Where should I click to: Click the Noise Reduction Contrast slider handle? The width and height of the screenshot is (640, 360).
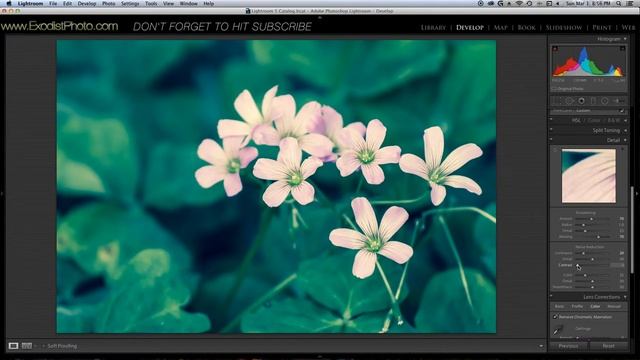(578, 266)
